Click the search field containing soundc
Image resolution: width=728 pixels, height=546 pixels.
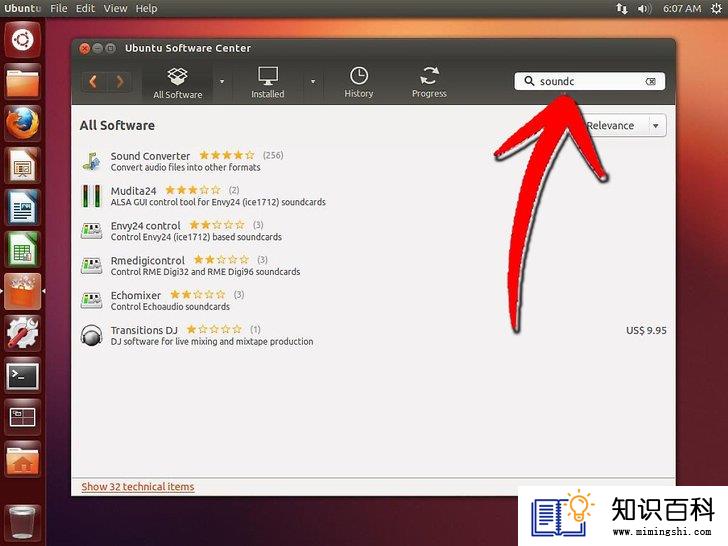[x=589, y=81]
